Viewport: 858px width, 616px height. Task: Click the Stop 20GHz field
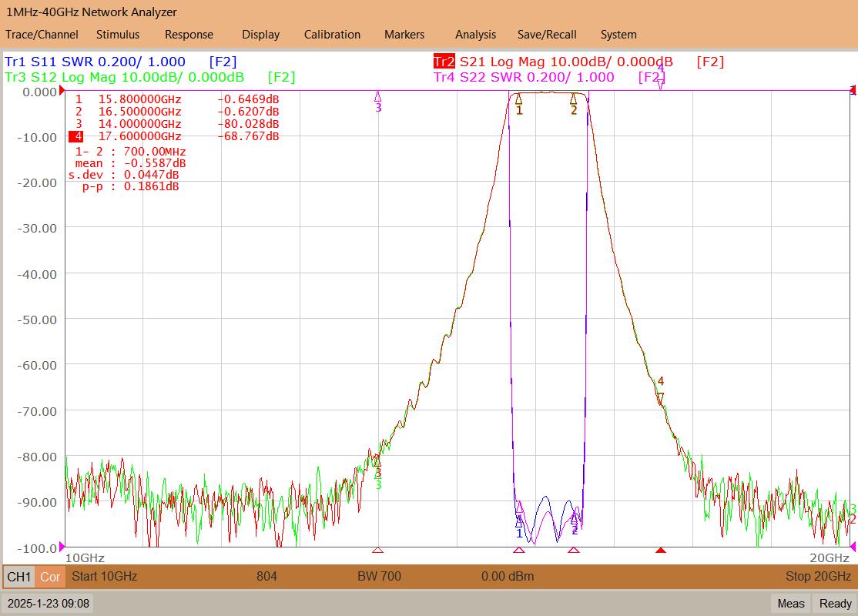tap(818, 576)
